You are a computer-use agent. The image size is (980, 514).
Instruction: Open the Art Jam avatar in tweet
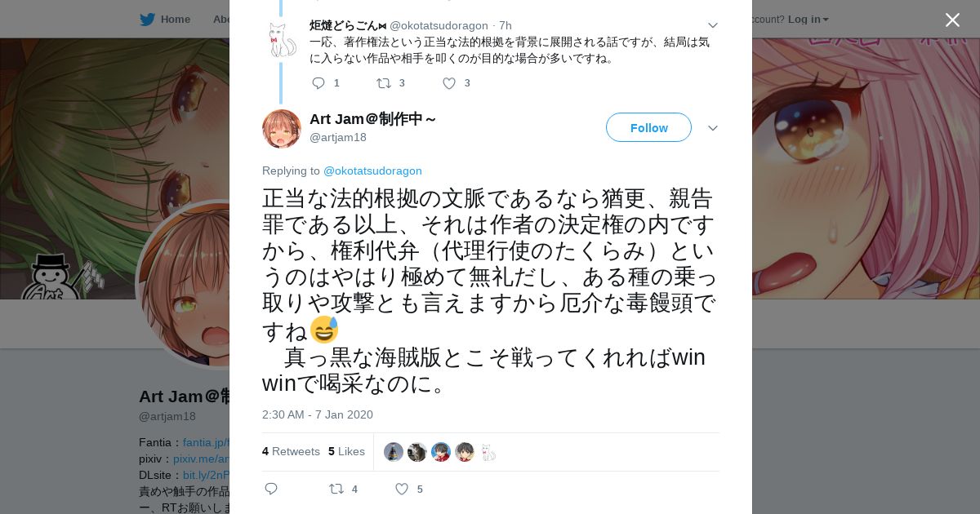coord(282,128)
